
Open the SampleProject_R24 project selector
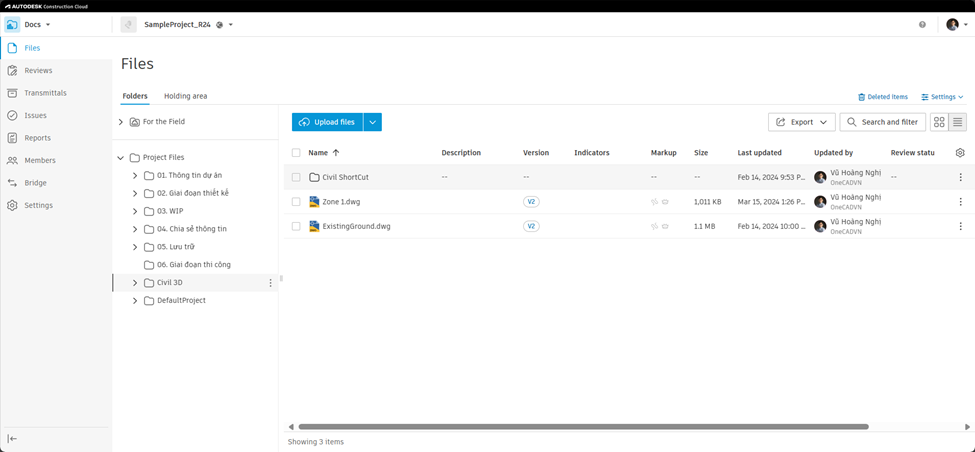(188, 25)
